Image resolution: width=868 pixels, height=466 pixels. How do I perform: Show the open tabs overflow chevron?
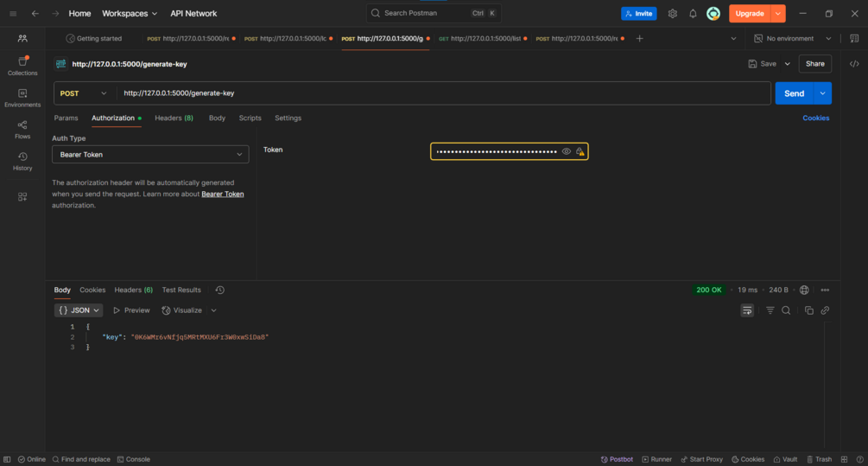[733, 38]
